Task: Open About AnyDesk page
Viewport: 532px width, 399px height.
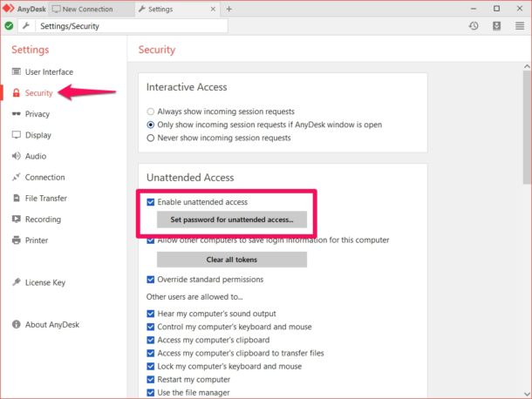Action: [52, 324]
